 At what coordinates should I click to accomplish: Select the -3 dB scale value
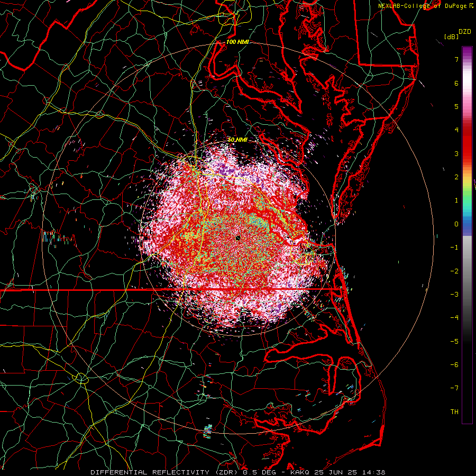pos(454,295)
